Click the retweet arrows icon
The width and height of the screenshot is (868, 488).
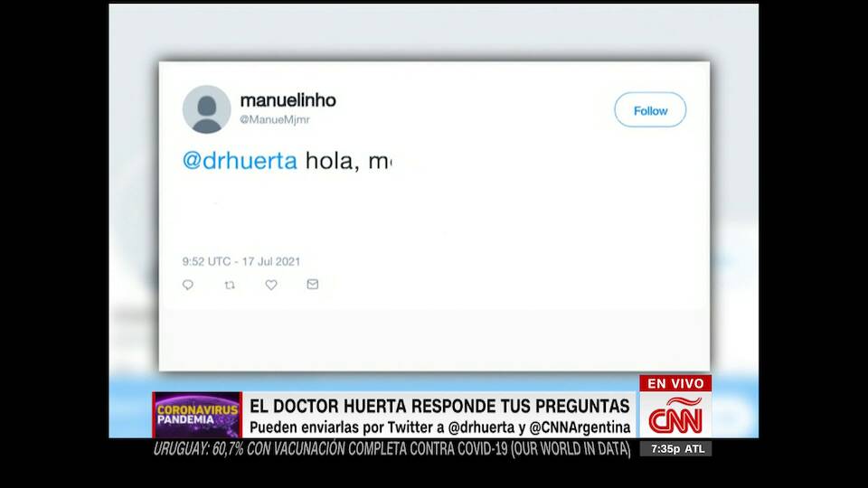pos(230,285)
